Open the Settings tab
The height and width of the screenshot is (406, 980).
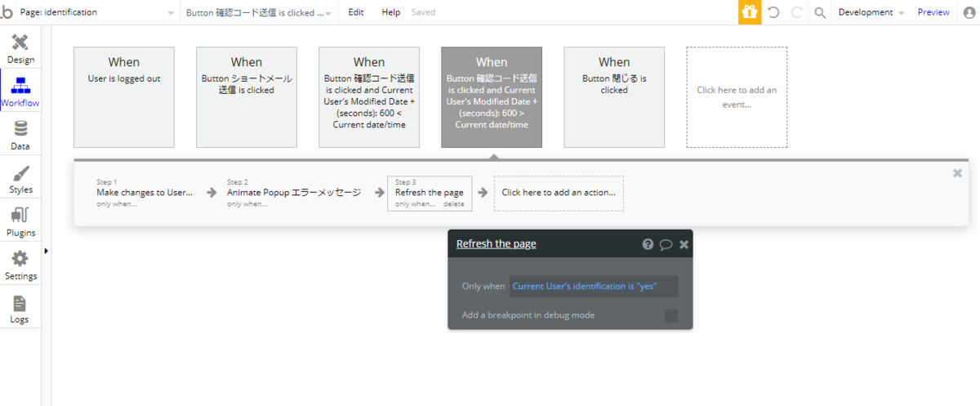click(20, 265)
